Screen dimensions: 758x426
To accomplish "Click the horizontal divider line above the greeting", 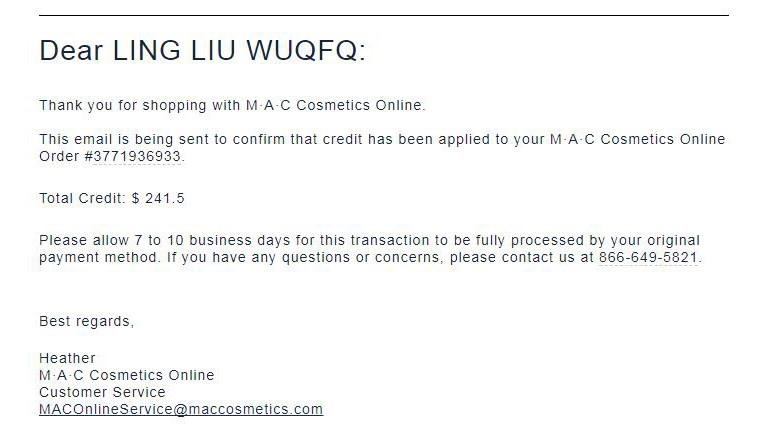I will (384, 15).
